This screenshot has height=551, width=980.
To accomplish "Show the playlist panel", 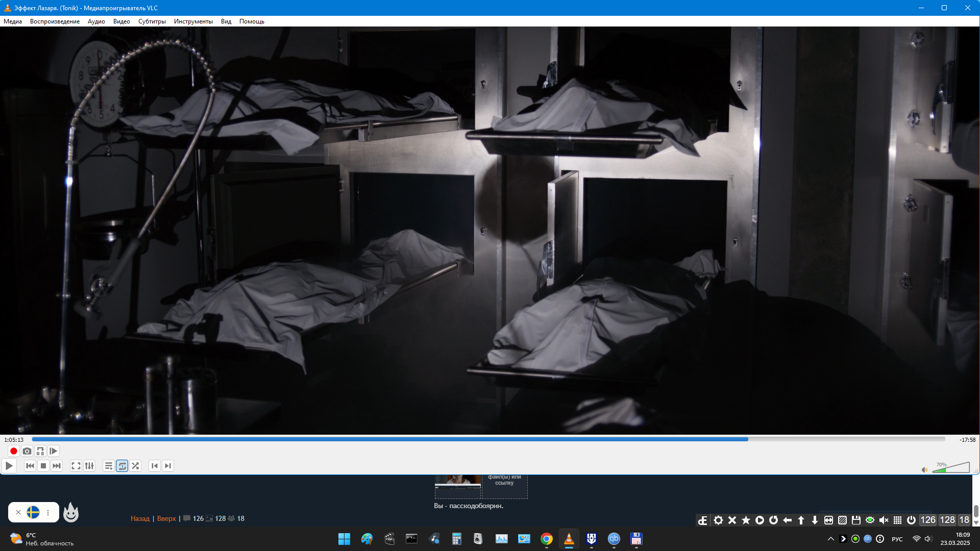I will pos(109,466).
